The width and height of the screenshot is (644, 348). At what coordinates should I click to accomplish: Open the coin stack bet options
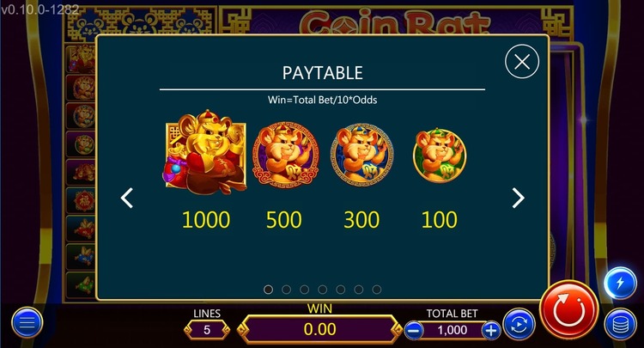coord(620,324)
